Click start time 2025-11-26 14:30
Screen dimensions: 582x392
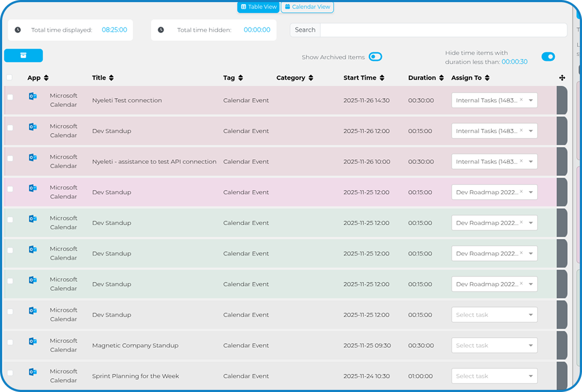(x=366, y=101)
